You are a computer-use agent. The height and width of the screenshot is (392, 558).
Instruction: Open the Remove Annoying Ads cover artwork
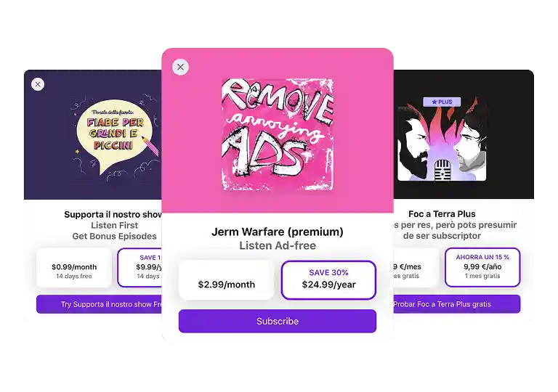click(x=278, y=134)
